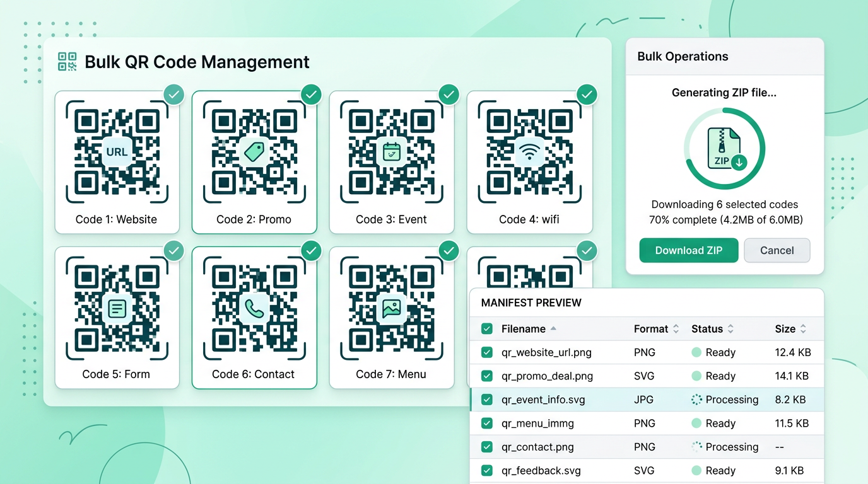
Task: Click the promo tag icon in Code 2
Action: [254, 152]
